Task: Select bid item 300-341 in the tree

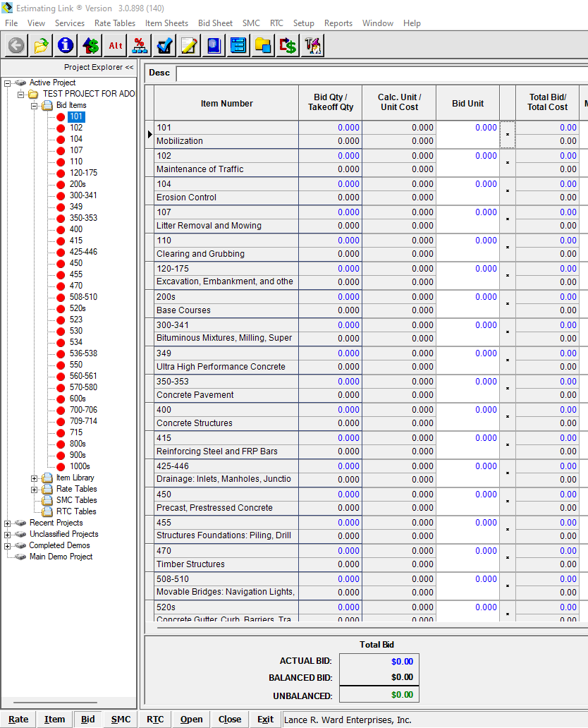Action: coord(83,195)
